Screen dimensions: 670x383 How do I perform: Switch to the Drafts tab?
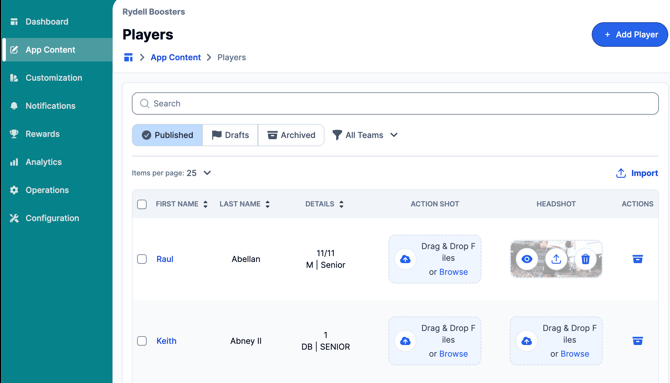click(230, 135)
